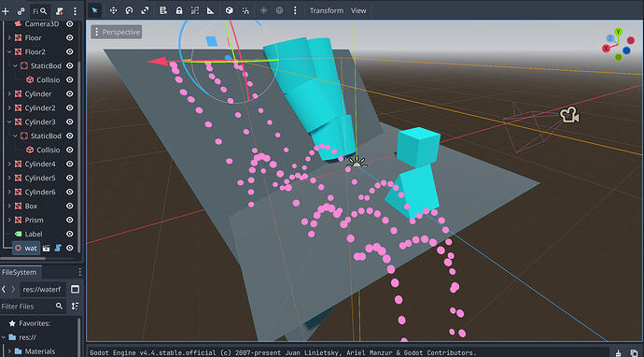Toggle visibility of Cylinder3
The image size is (644, 357).
pyautogui.click(x=70, y=121)
